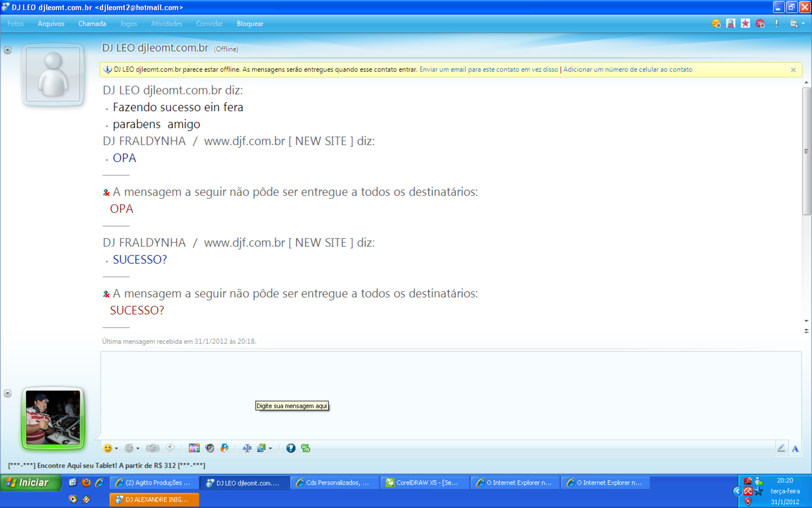Click the blue exclamation circle icon
The height and width of the screenshot is (508, 812).
point(291,448)
